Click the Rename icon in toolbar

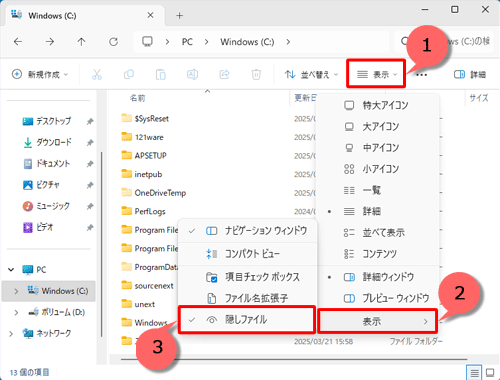(192, 74)
